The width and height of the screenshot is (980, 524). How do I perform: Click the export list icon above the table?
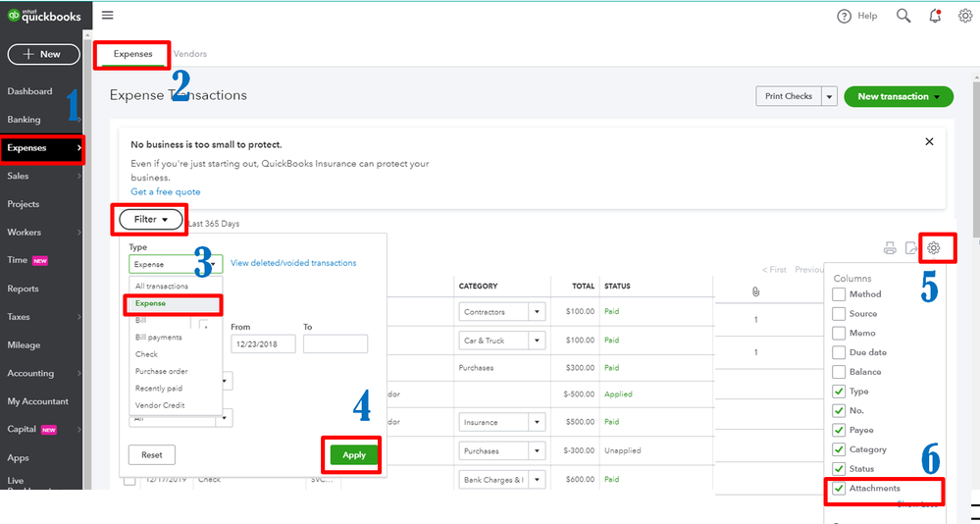coord(911,248)
